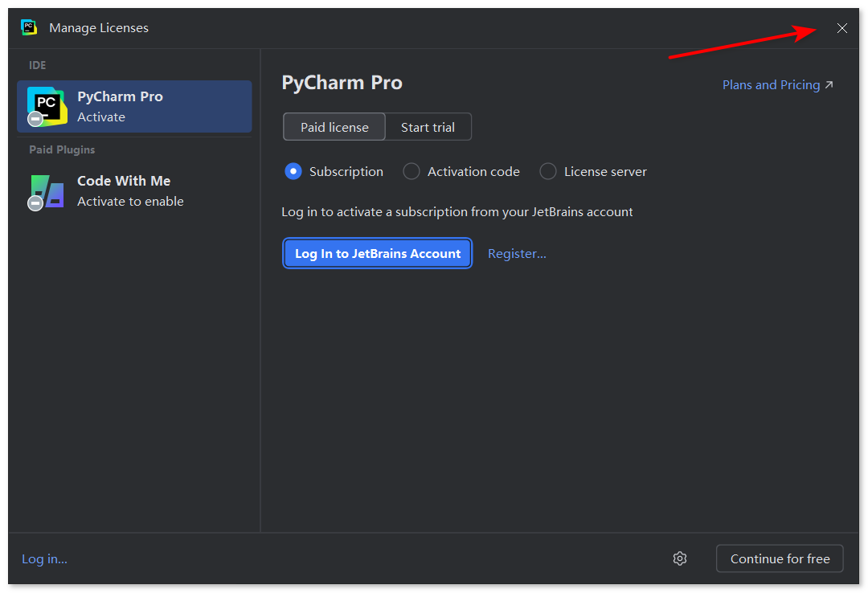Select PyCharm Pro Activate entry in IDE list

click(x=134, y=106)
